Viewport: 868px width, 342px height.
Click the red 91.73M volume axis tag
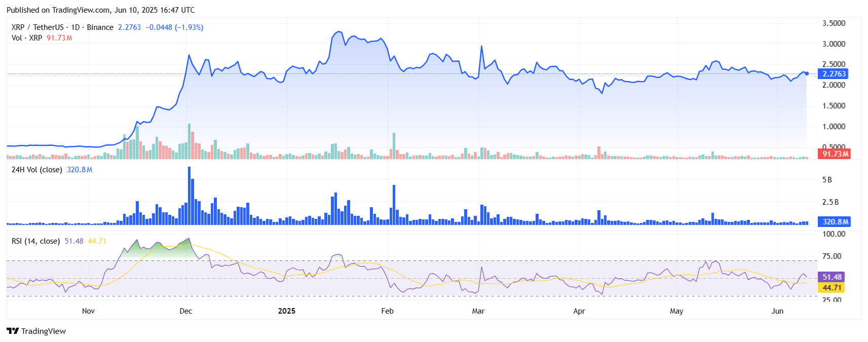(x=834, y=154)
